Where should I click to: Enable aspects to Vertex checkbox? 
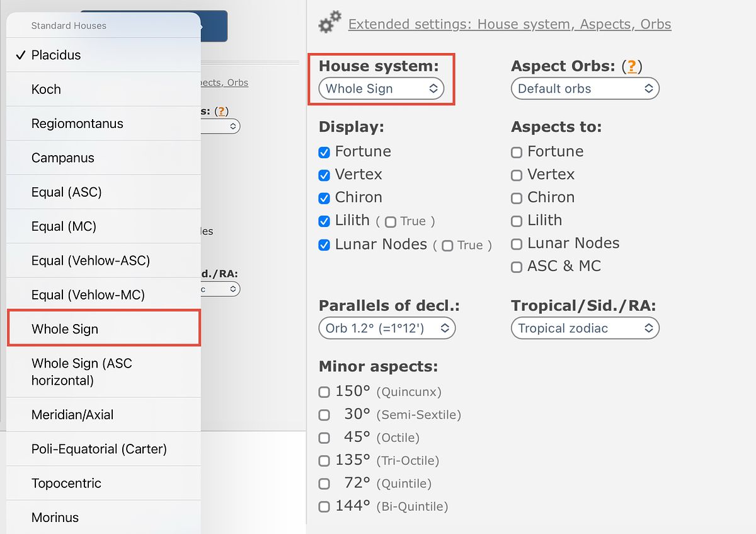tap(517, 175)
